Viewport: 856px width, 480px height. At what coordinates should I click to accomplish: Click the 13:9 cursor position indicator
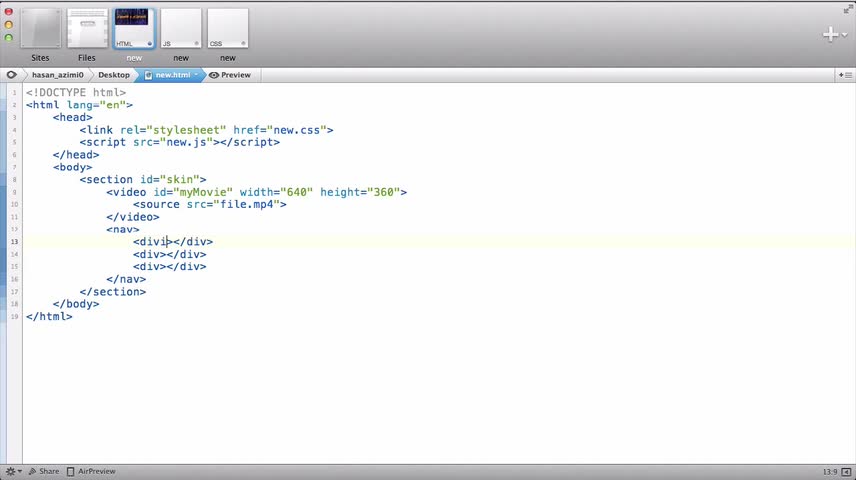click(830, 472)
